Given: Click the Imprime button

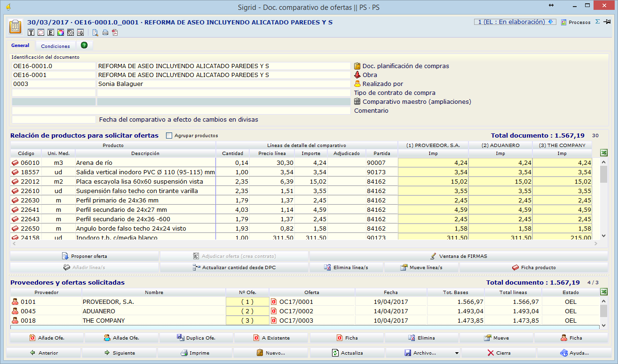Looking at the screenshot, I should click(x=195, y=353).
